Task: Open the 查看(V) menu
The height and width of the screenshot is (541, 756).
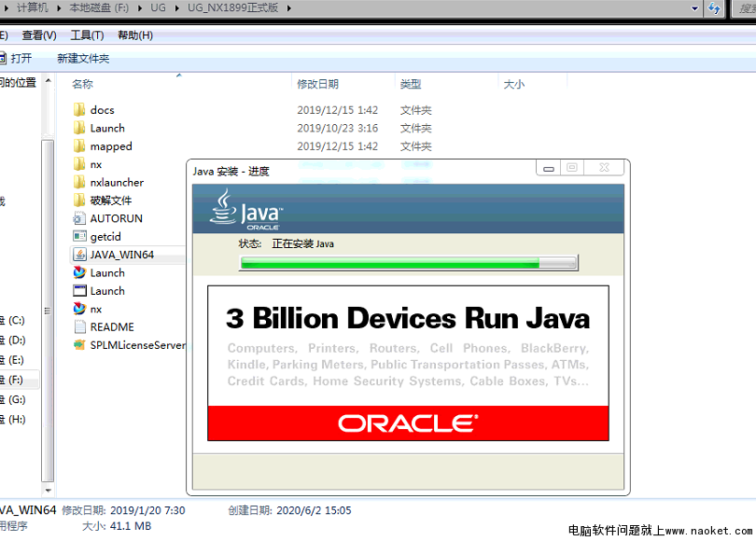Action: (x=39, y=35)
